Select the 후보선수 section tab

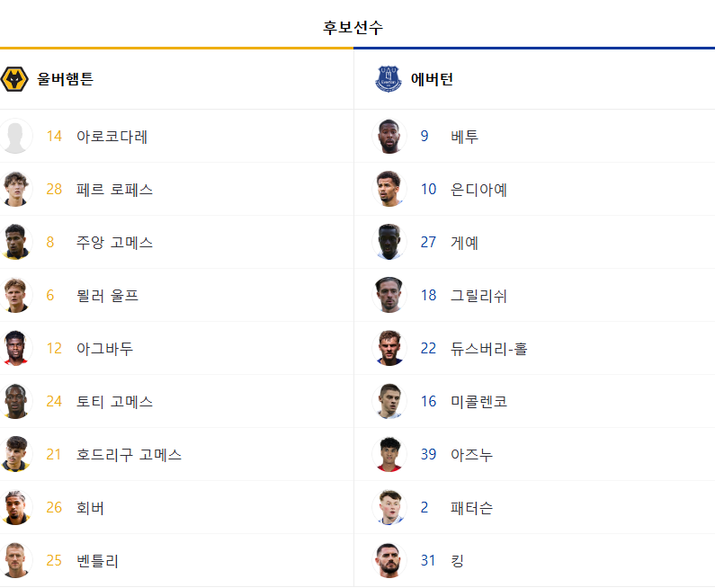pyautogui.click(x=353, y=28)
